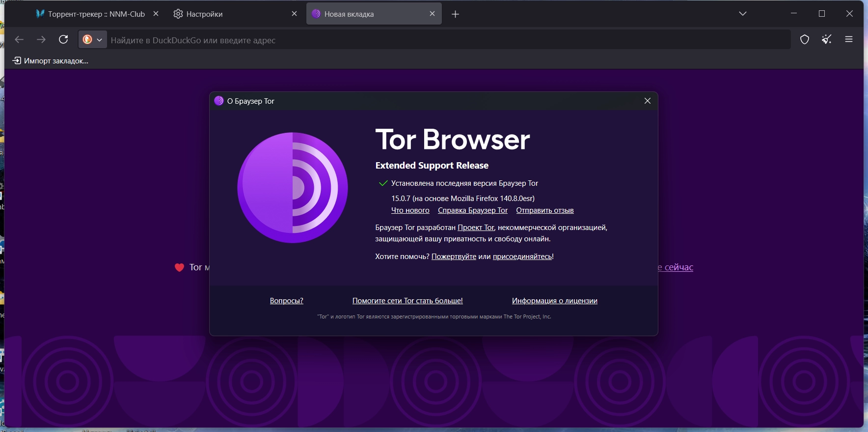868x432 pixels.
Task: Click the New Identity broom icon
Action: 827,40
